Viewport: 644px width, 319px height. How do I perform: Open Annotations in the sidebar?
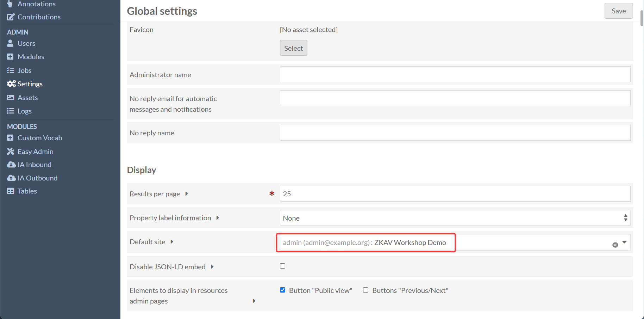[x=37, y=4]
